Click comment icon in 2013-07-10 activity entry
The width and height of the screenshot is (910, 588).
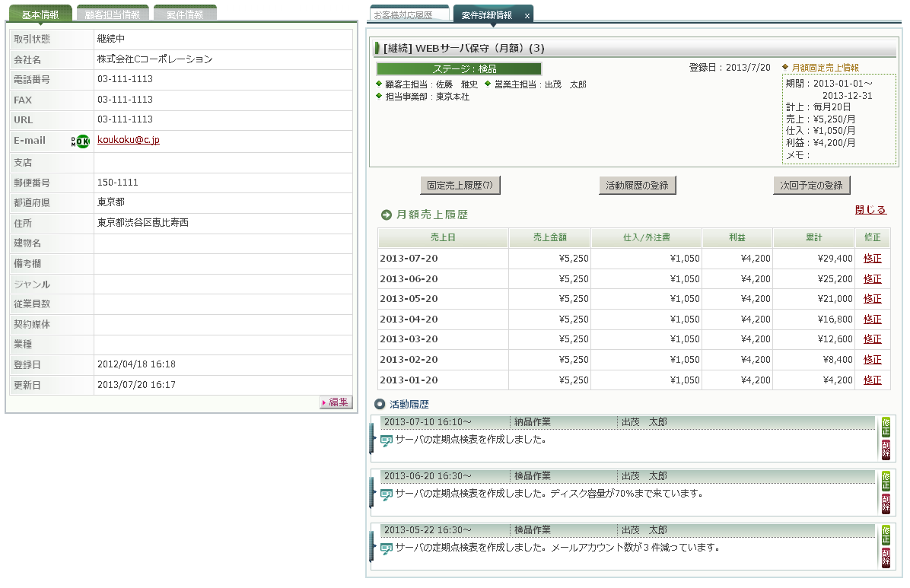coord(387,440)
